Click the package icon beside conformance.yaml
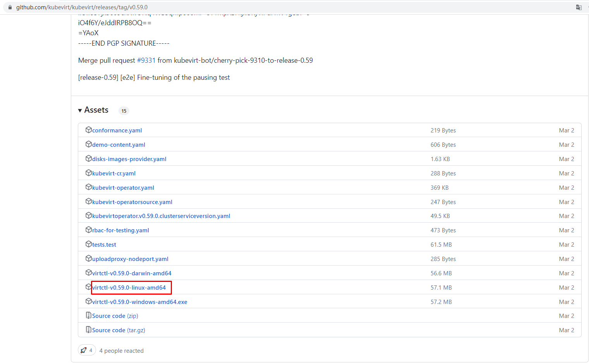 pos(89,130)
